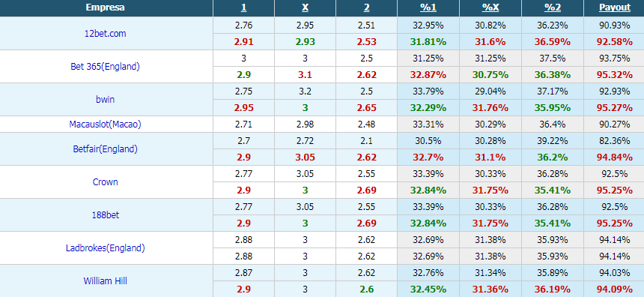The width and height of the screenshot is (644, 297).
Task: Select Betfair current payout 94.84%
Action: (x=615, y=157)
